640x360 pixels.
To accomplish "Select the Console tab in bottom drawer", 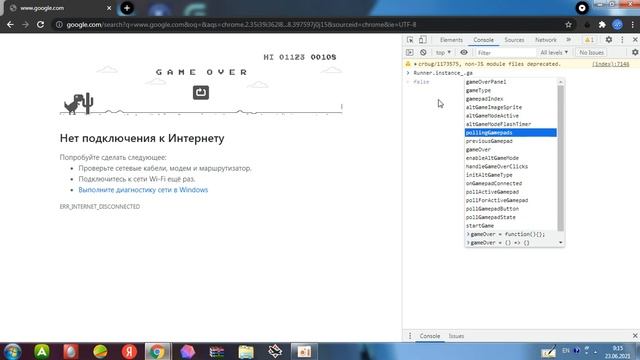I will [x=430, y=336].
